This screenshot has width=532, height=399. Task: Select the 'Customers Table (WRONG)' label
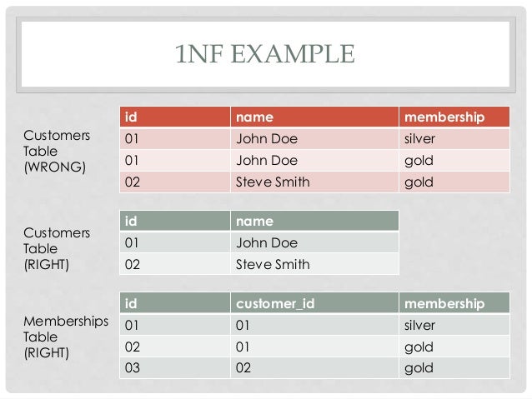(x=57, y=152)
